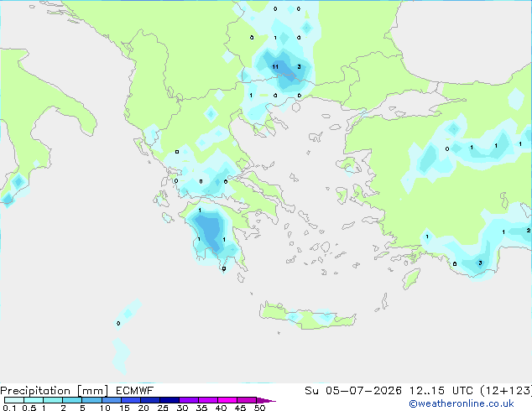Click the '0.1' legend scale label
This screenshot has height=411, width=532.
tap(9, 408)
